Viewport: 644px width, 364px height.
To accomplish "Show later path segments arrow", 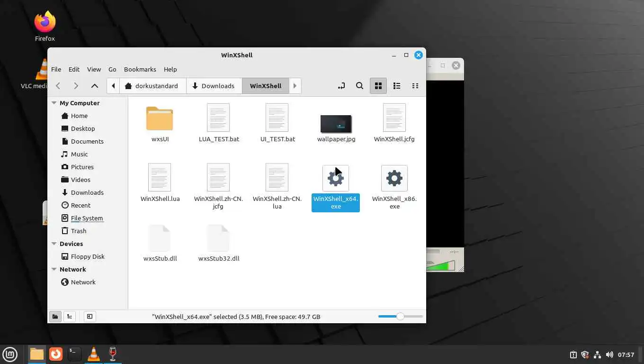I will point(295,86).
